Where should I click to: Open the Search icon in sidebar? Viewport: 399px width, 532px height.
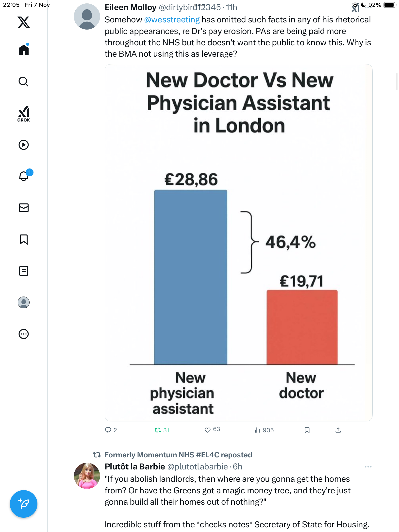point(24,82)
